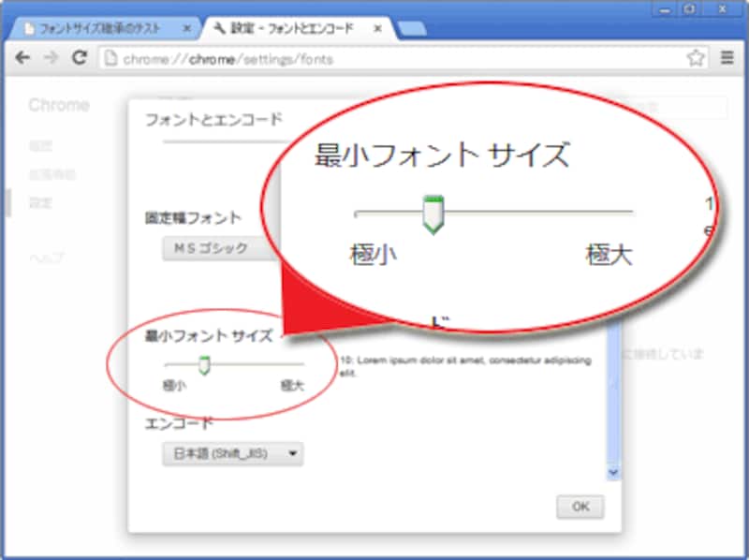Click the Chrome heading in the sidebar
Image resolution: width=749 pixels, height=560 pixels.
(x=59, y=105)
